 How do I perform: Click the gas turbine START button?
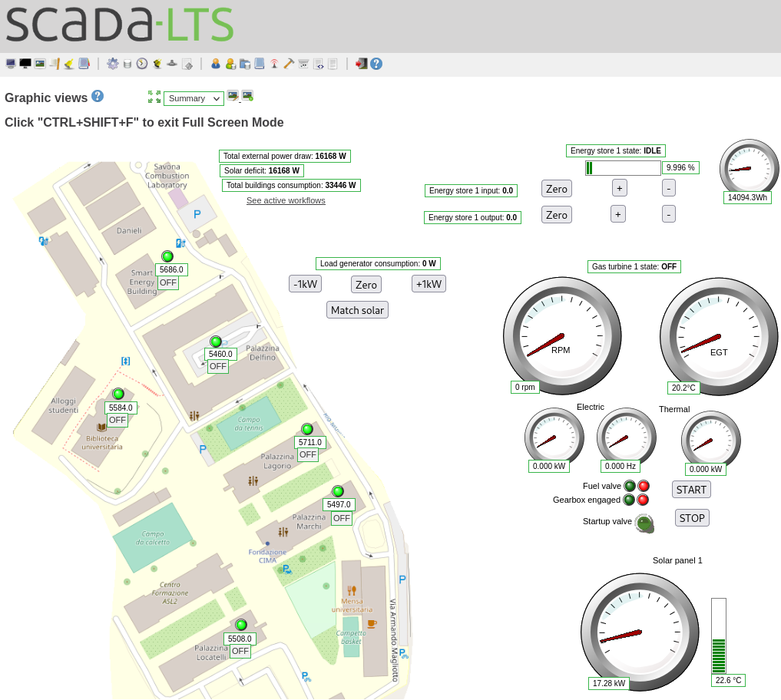click(691, 490)
